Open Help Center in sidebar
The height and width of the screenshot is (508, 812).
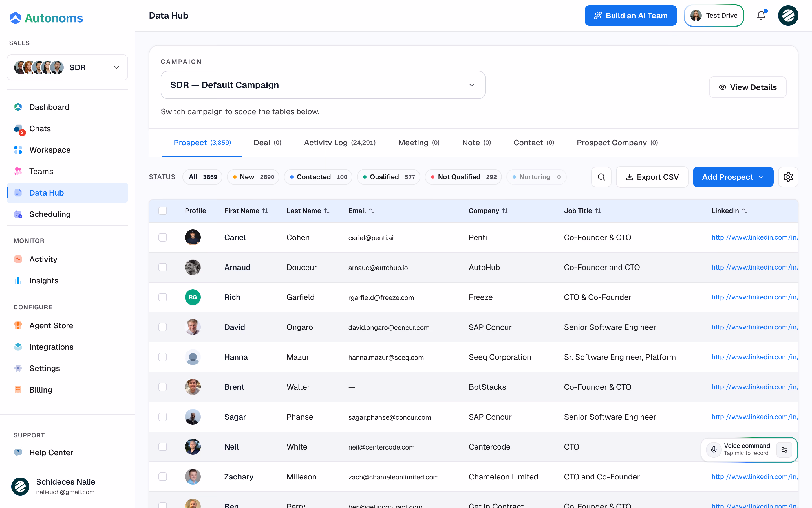67,453
